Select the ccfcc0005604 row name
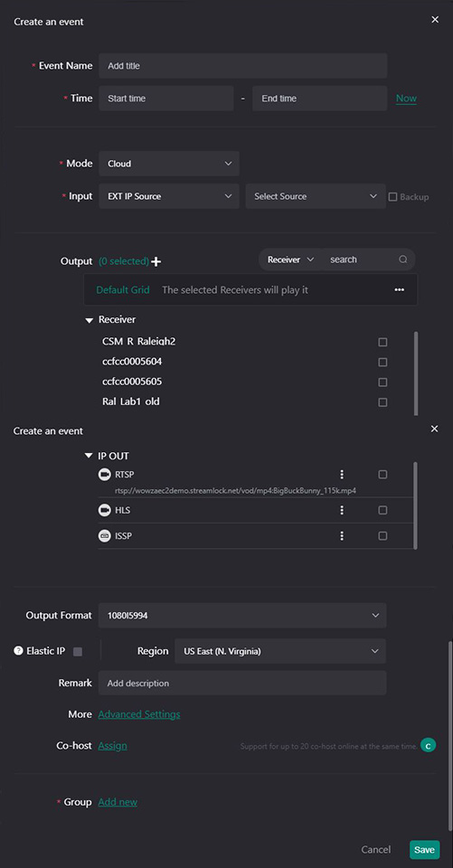Image resolution: width=453 pixels, height=868 pixels. (132, 362)
